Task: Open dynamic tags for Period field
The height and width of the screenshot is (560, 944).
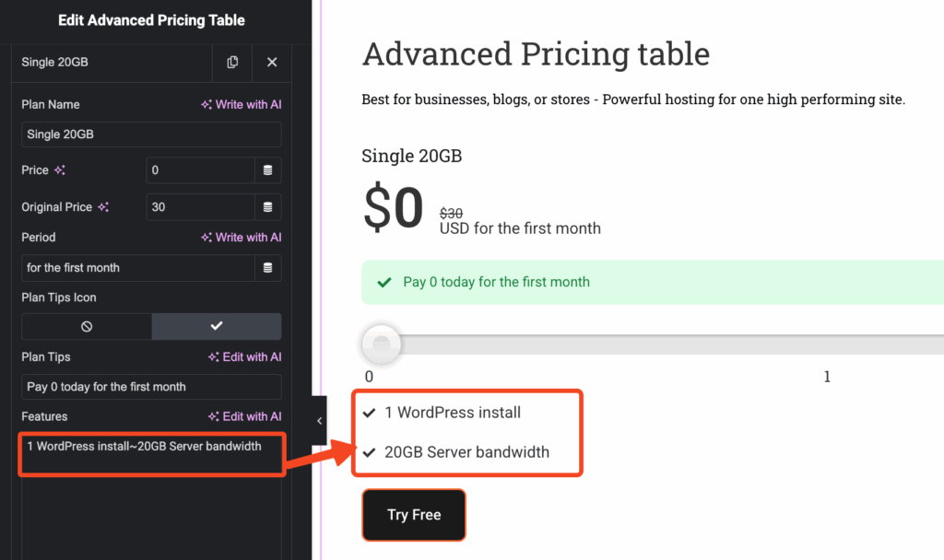Action: point(268,268)
